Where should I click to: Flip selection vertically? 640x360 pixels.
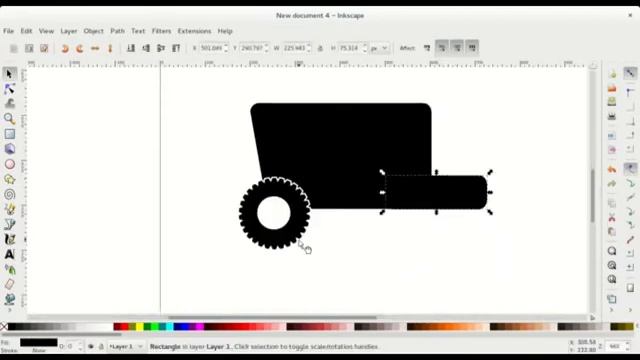point(110,48)
